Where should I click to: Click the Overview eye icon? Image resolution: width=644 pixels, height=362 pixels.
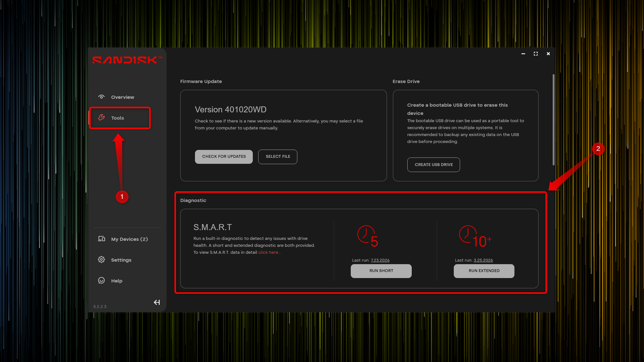101,97
